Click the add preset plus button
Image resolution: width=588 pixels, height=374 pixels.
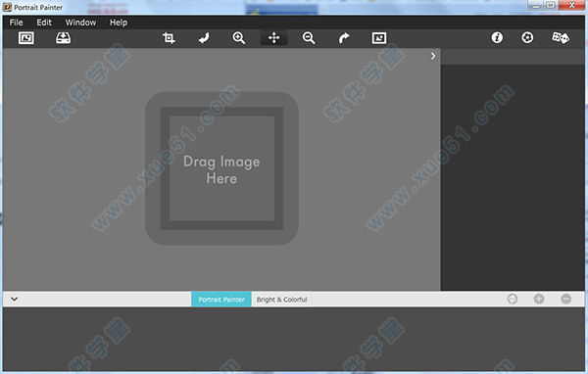pyautogui.click(x=539, y=299)
